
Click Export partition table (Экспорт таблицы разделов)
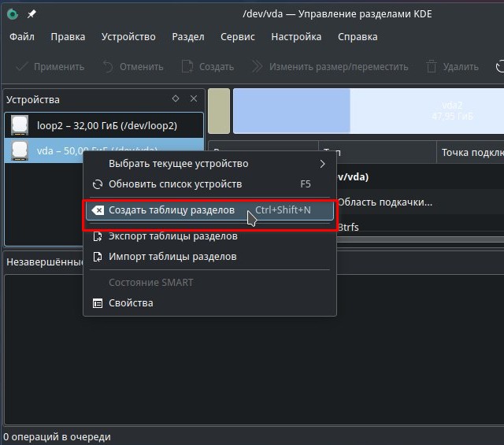click(172, 236)
